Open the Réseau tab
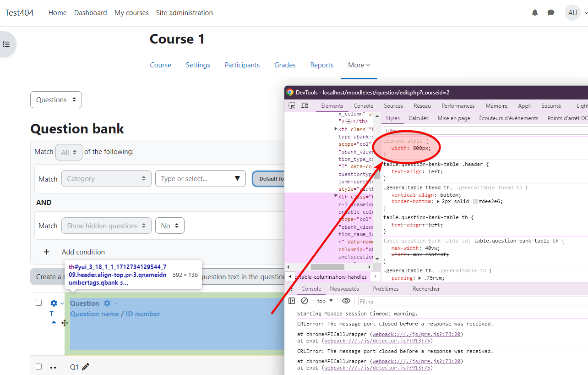588x375 pixels. tap(422, 106)
